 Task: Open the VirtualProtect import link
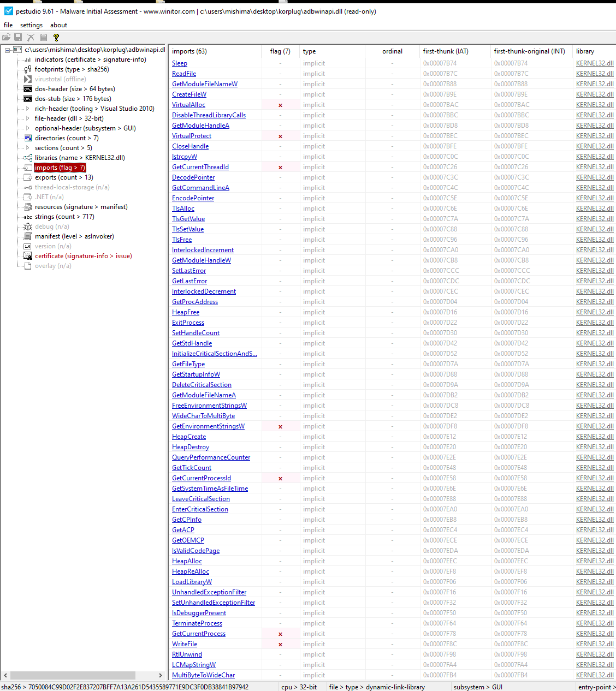click(x=192, y=136)
